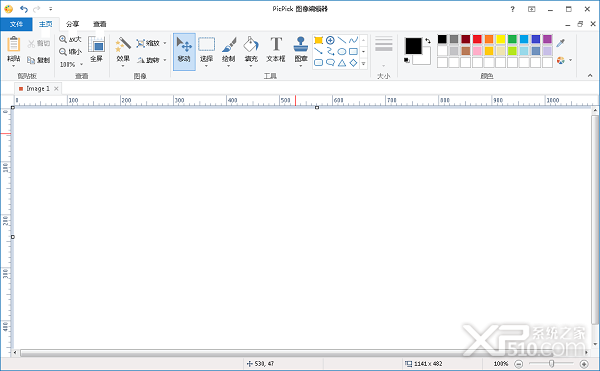Click the large black foreground color box
The width and height of the screenshot is (600, 371).
[414, 46]
